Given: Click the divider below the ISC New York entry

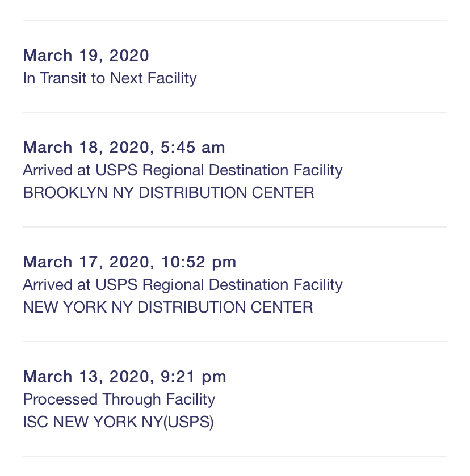Looking at the screenshot, I should (235, 456).
